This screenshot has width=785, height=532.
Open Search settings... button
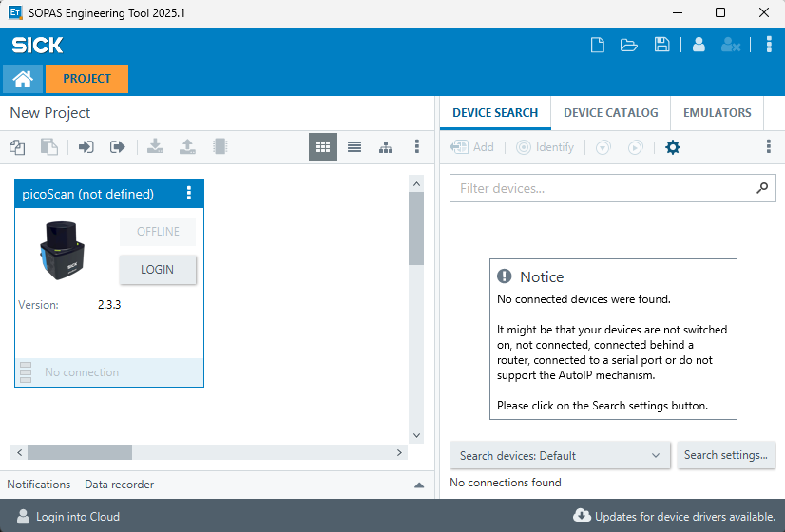click(726, 455)
